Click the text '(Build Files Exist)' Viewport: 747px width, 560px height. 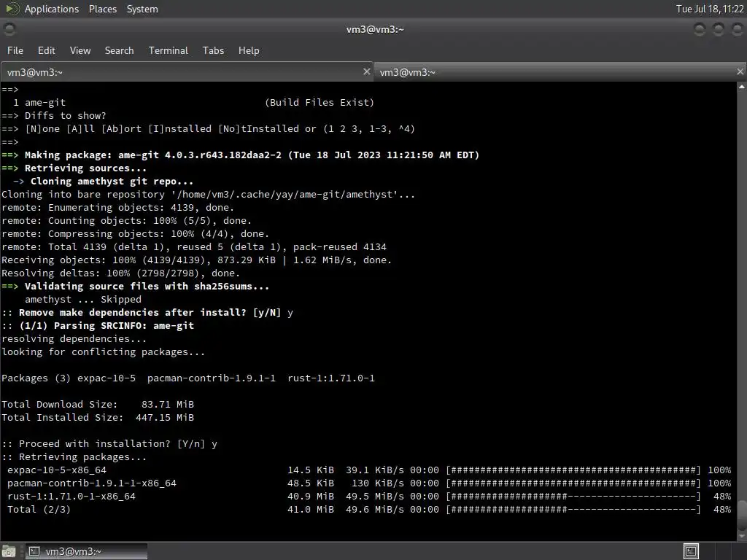point(320,102)
